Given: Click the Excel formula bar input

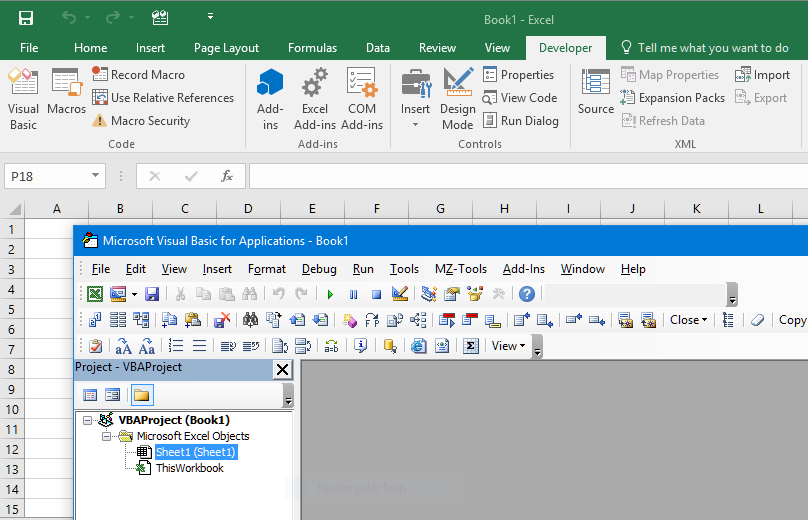Looking at the screenshot, I should click(x=520, y=176).
